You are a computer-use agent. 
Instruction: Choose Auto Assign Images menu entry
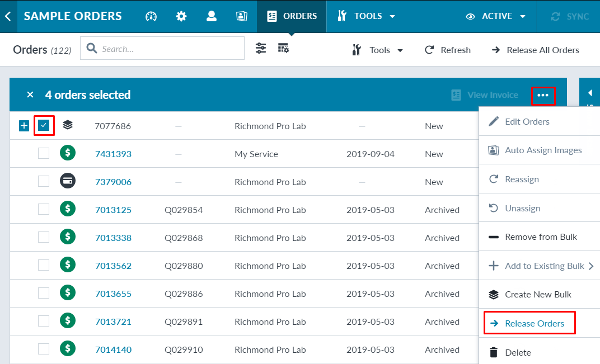click(540, 150)
